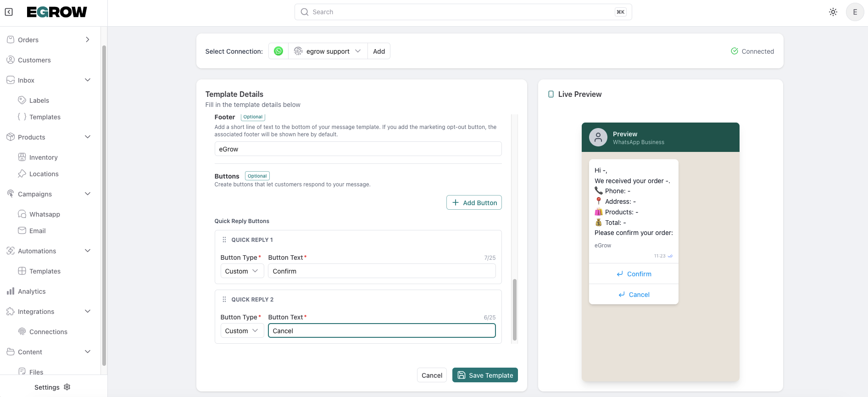Viewport: 868px width, 397px height.
Task: Click the fingerprint icon beside egrow support
Action: pos(298,51)
